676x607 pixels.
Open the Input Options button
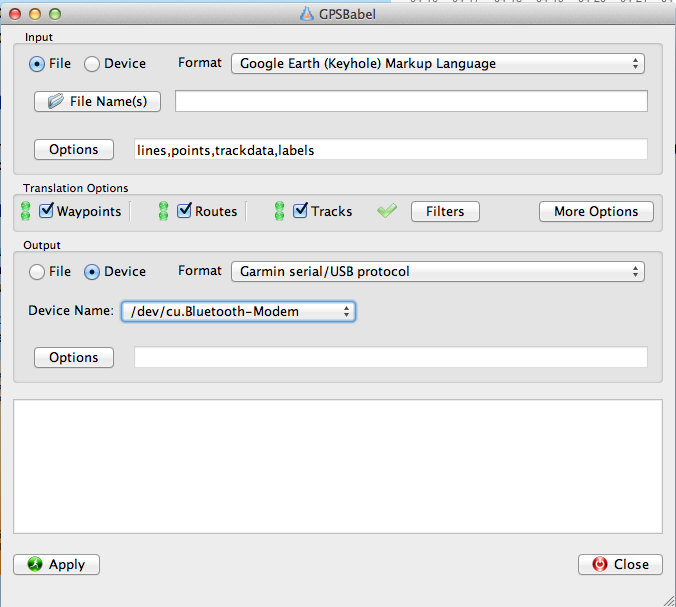74,150
